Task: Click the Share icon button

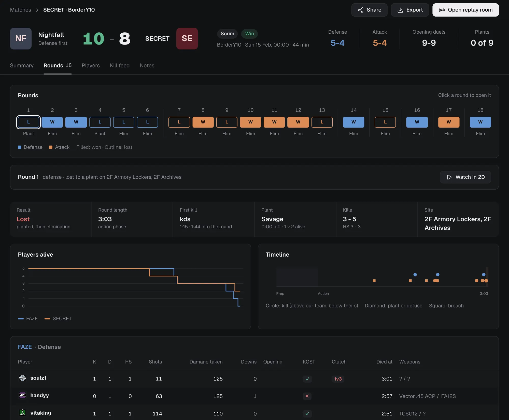Action: click(x=361, y=10)
